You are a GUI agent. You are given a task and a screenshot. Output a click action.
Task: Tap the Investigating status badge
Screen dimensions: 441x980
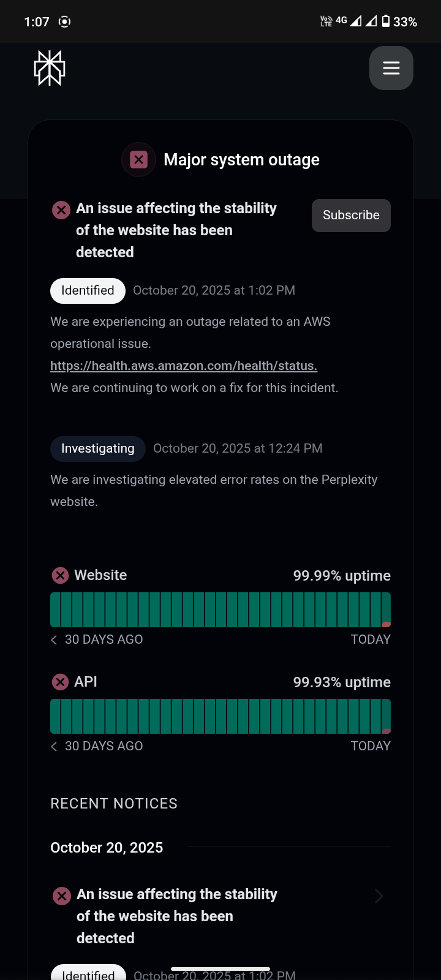pyautogui.click(x=97, y=448)
